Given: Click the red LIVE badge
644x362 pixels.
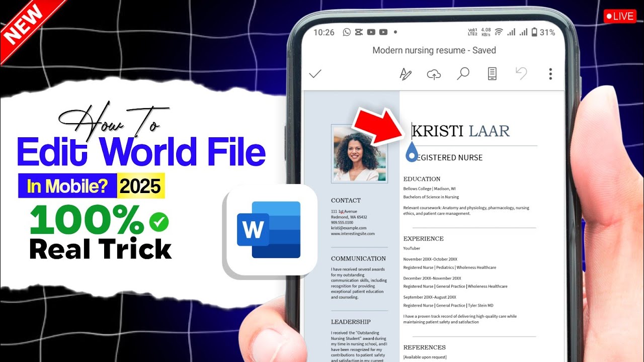Looking at the screenshot, I should coord(620,16).
